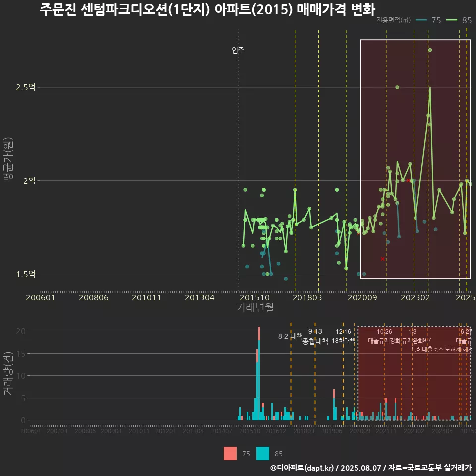The width and height of the screenshot is (476, 476).
Task: Click 201304 on the price chart axis
Action: pyautogui.click(x=199, y=297)
